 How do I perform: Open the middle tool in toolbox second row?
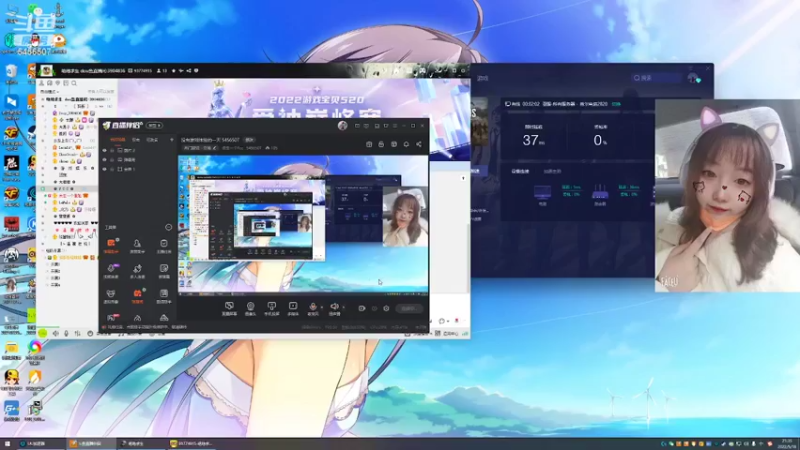coord(137,270)
